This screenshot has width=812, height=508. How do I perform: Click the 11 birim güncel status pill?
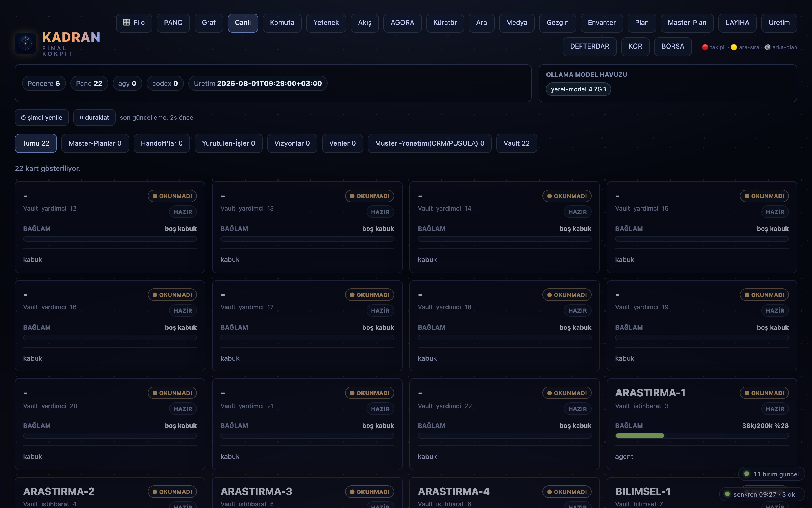tap(771, 474)
